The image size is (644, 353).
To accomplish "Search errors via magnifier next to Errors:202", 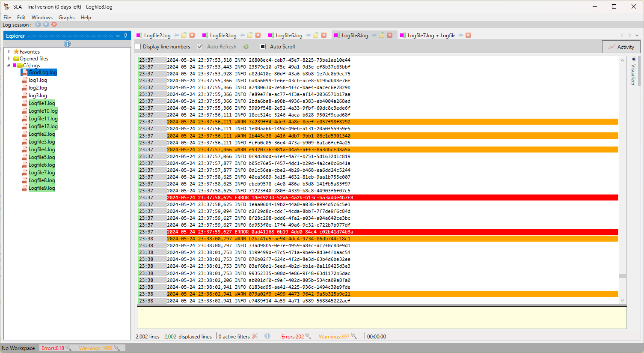I will pyautogui.click(x=308, y=336).
